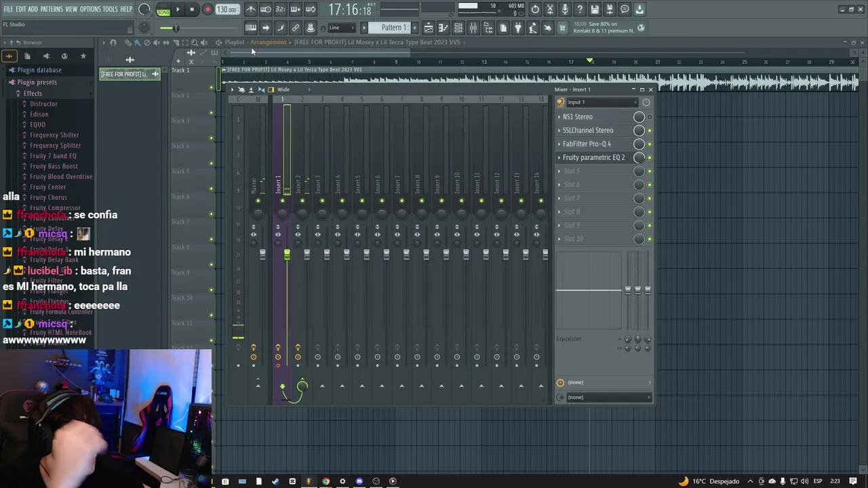Collapse the Plugin presets tree item
Image resolution: width=868 pixels, height=488 pixels.
pos(37,82)
